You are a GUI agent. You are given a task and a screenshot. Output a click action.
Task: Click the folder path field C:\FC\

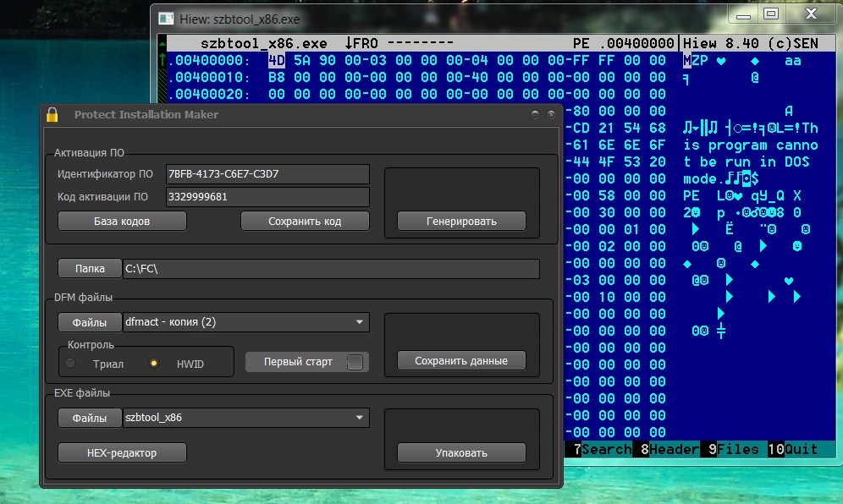point(331,269)
